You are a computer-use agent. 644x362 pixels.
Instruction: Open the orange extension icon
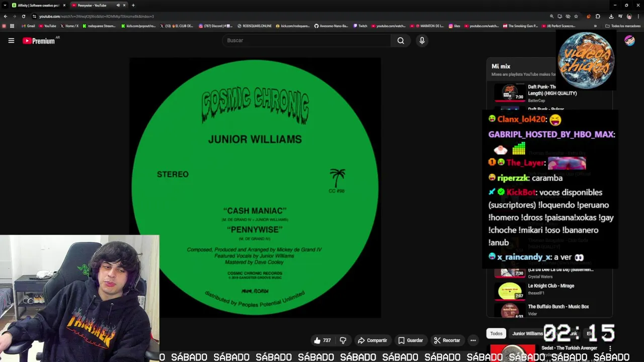pyautogui.click(x=589, y=16)
